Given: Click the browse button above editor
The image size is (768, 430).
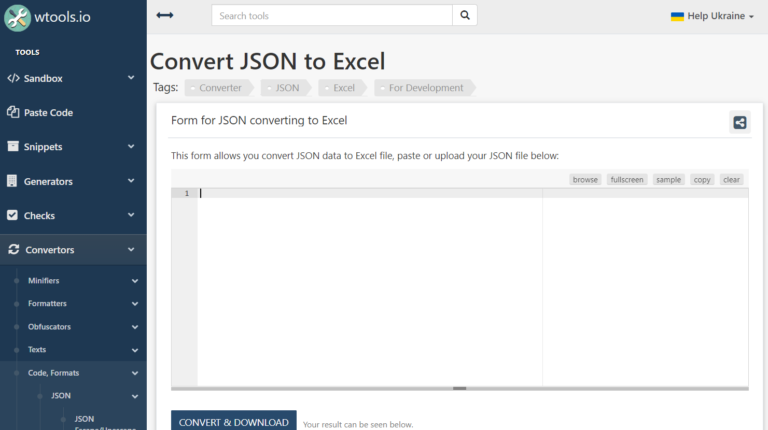Looking at the screenshot, I should (585, 179).
